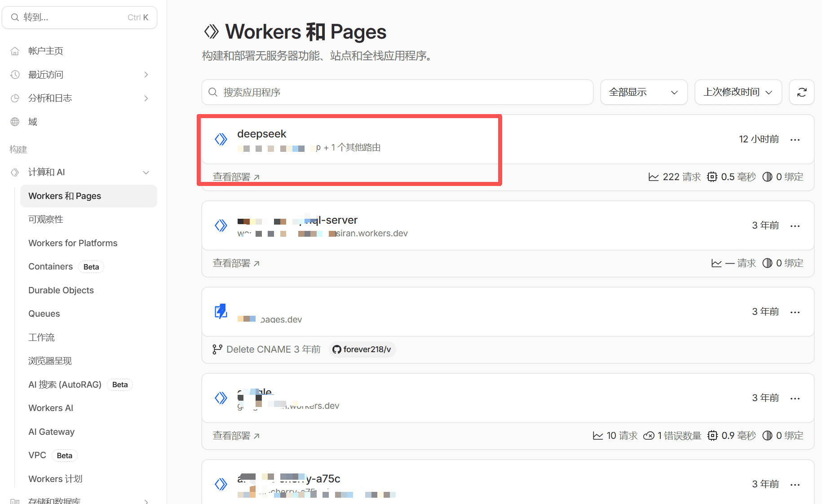Focus the 搜索应用程序 search field
Viewport: 822px width, 504px height.
coord(398,92)
